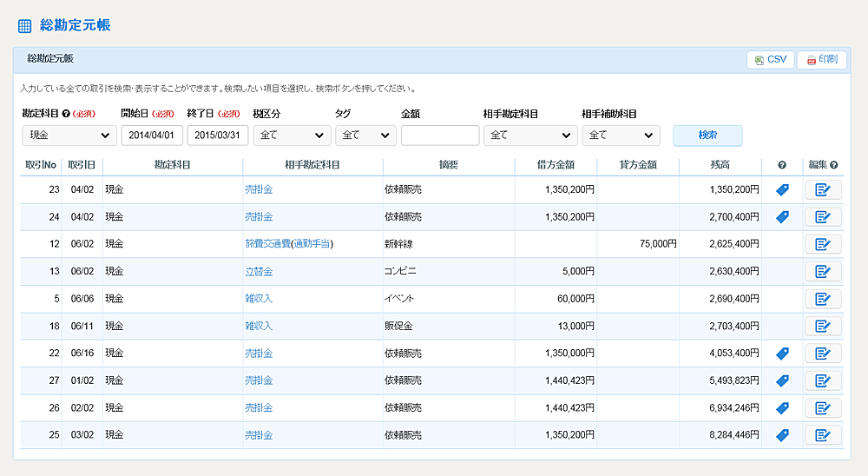Open the edit icon for transaction No 12
Image resolution: width=868 pixels, height=476 pixels.
[x=823, y=244]
